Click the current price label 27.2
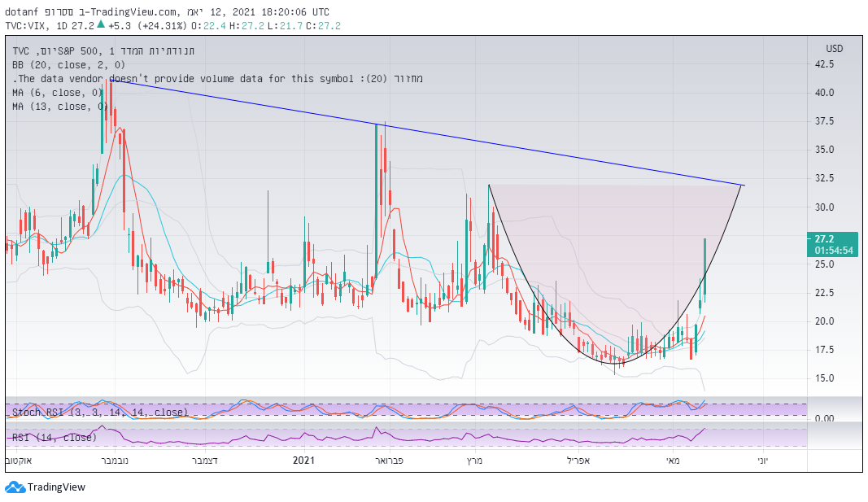Screen dimensions: 868x502 pos(824,239)
